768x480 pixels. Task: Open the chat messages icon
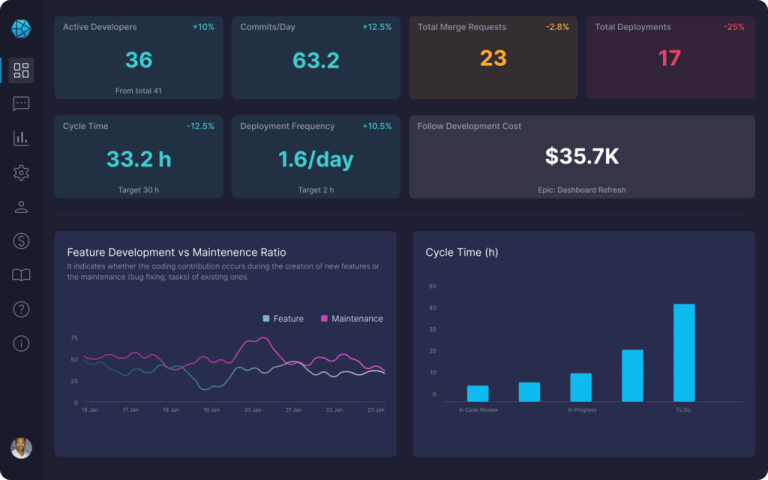[x=21, y=104]
